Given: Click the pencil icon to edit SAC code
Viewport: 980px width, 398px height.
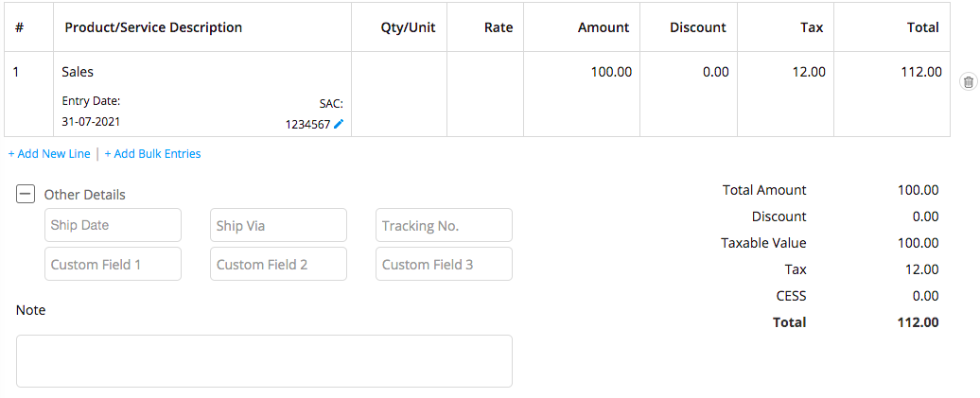Looking at the screenshot, I should tap(339, 124).
